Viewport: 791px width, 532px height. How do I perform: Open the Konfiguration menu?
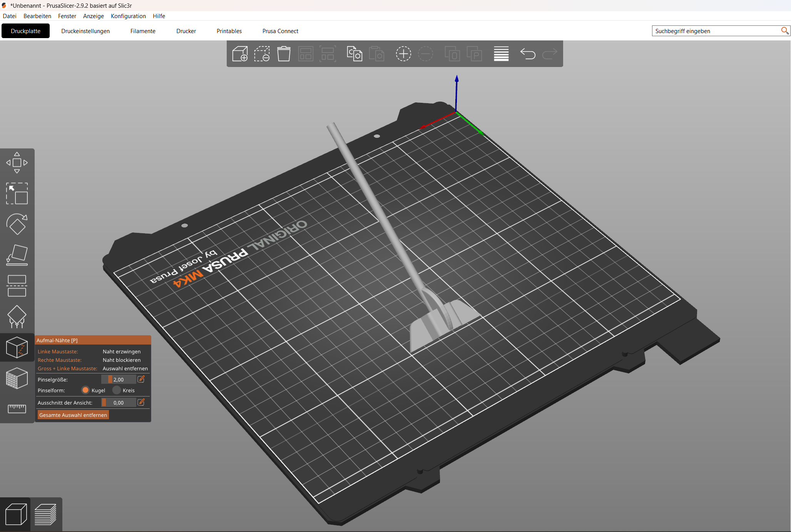(128, 16)
